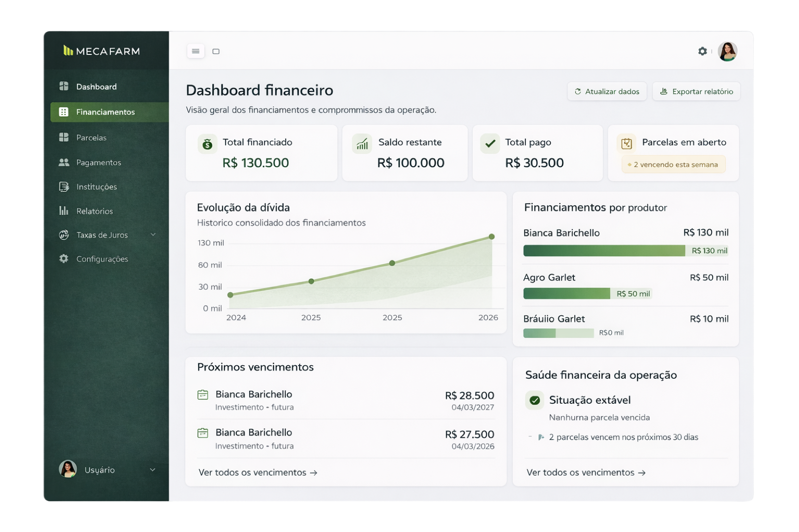Click the Saldo restante chart icon
Screen dimensions: 799x532
coord(363,144)
